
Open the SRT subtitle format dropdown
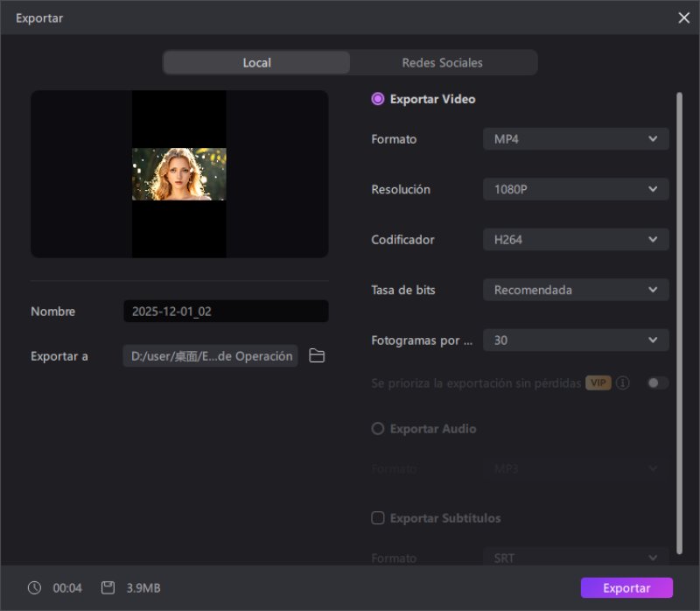pos(575,558)
